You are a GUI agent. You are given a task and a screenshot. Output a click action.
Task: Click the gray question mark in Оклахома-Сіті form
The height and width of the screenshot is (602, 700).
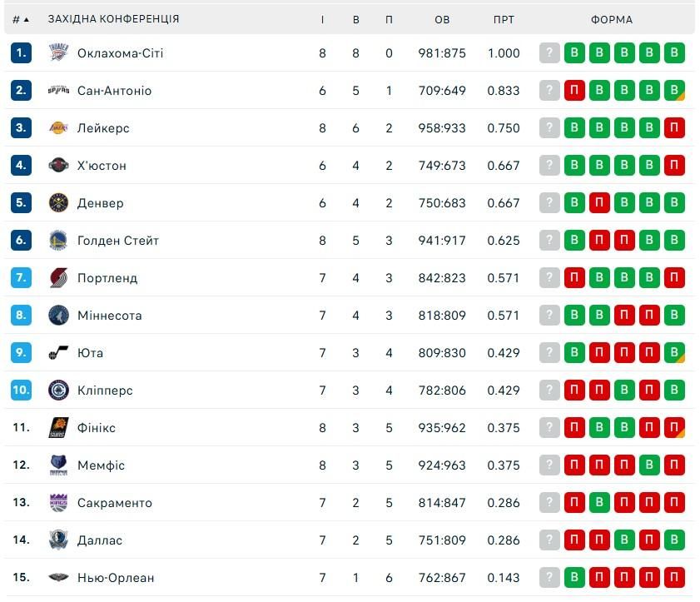[x=549, y=52]
